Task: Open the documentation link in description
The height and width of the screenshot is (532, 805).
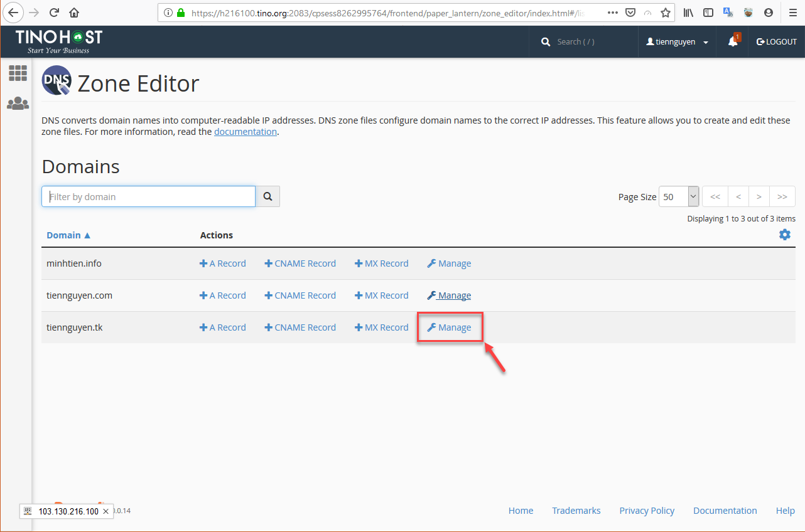Action: (x=246, y=132)
